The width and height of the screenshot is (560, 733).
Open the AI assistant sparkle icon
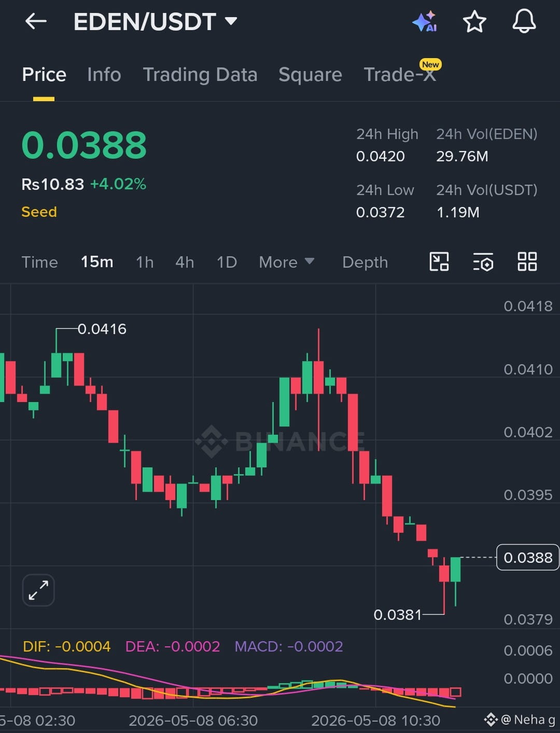pyautogui.click(x=424, y=21)
